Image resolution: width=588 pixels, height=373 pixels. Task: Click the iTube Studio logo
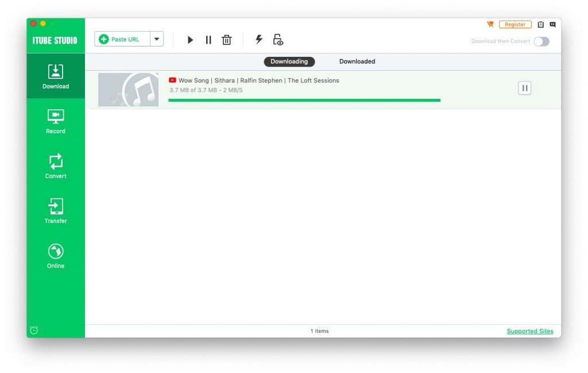click(x=55, y=41)
